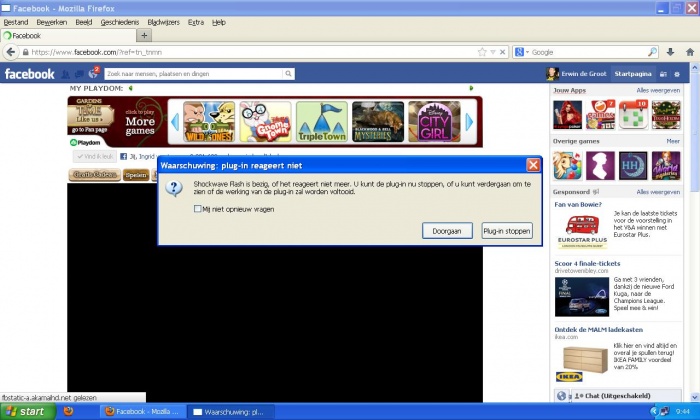Open the Wild Ones game icon

(x=209, y=121)
